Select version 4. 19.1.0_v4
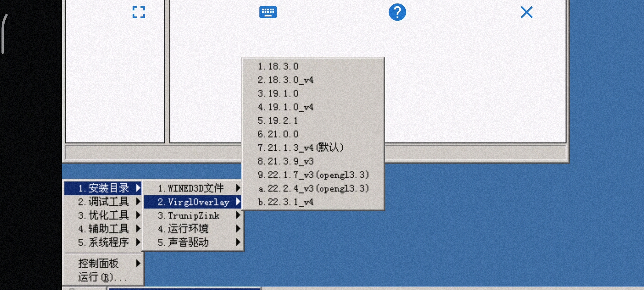This screenshot has height=290, width=644. (313, 107)
